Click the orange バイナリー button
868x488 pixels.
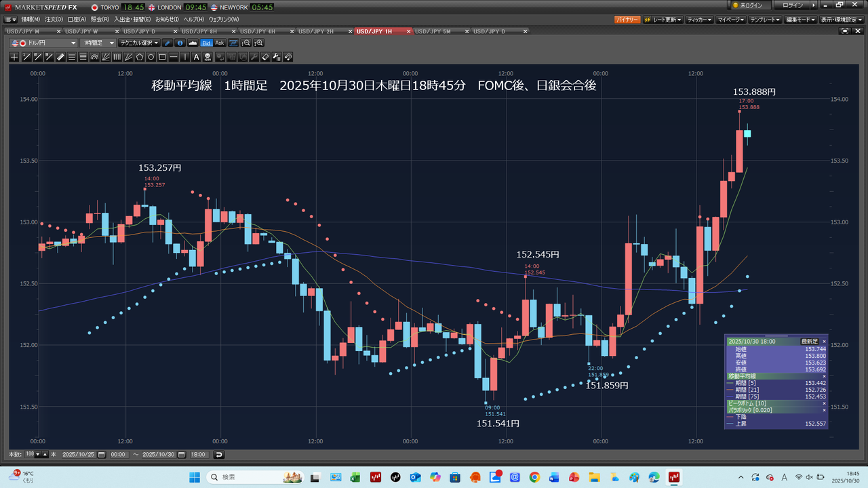(x=627, y=20)
